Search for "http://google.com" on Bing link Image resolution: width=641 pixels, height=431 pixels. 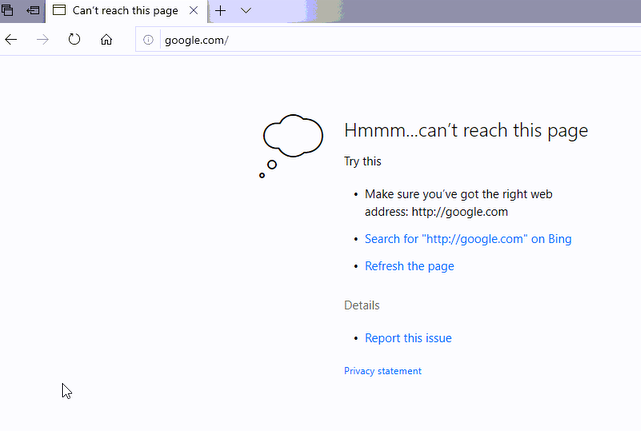click(x=468, y=239)
